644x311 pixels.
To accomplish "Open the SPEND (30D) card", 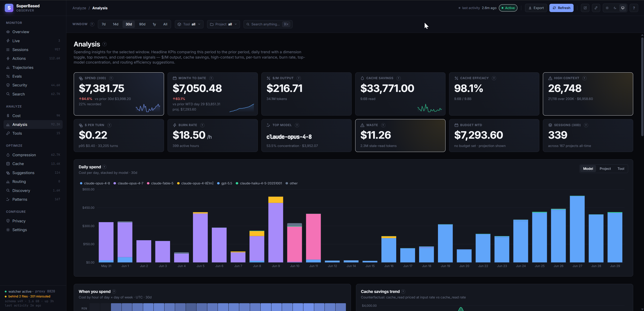I will [119, 94].
